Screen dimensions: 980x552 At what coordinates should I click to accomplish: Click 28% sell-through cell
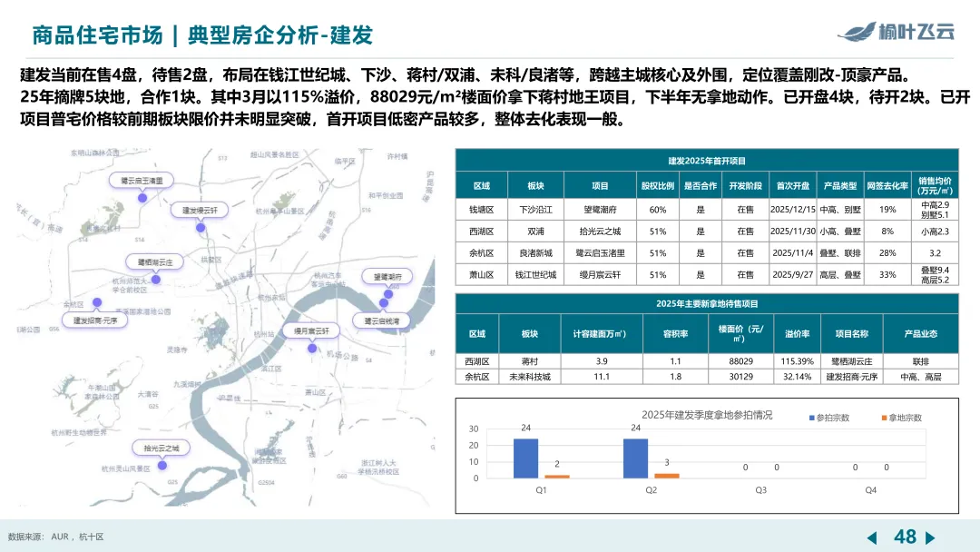tap(887, 253)
